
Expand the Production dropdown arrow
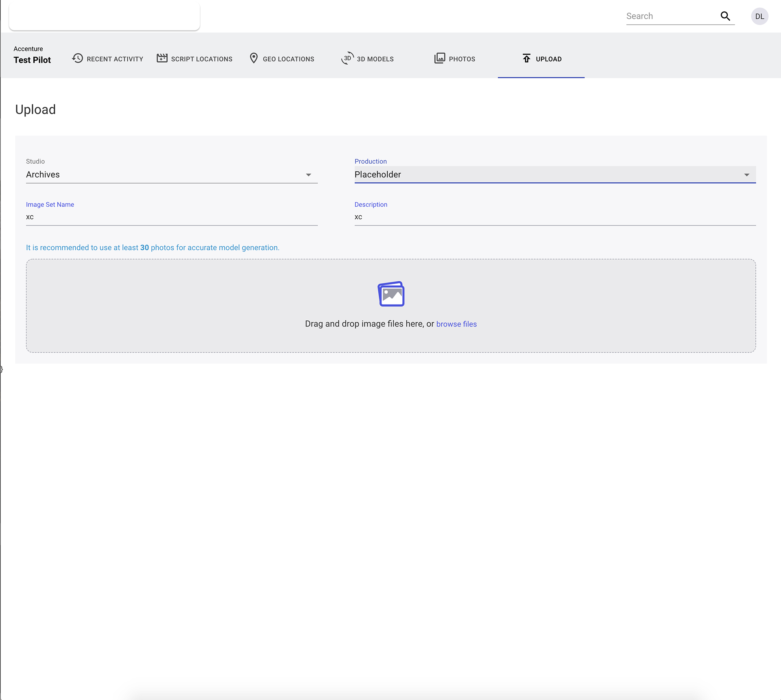tap(746, 175)
